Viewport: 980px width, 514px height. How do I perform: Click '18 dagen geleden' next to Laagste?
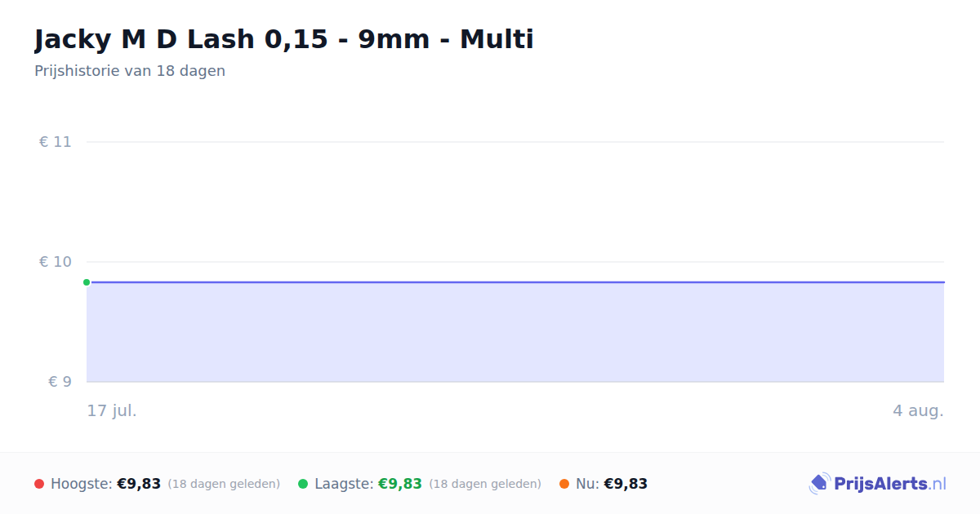[x=485, y=484]
